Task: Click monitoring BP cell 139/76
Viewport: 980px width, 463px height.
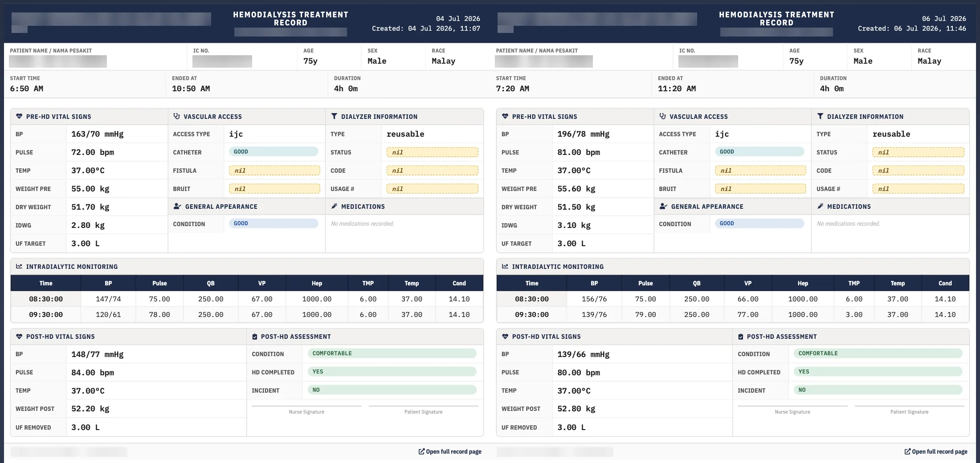Action: point(594,315)
